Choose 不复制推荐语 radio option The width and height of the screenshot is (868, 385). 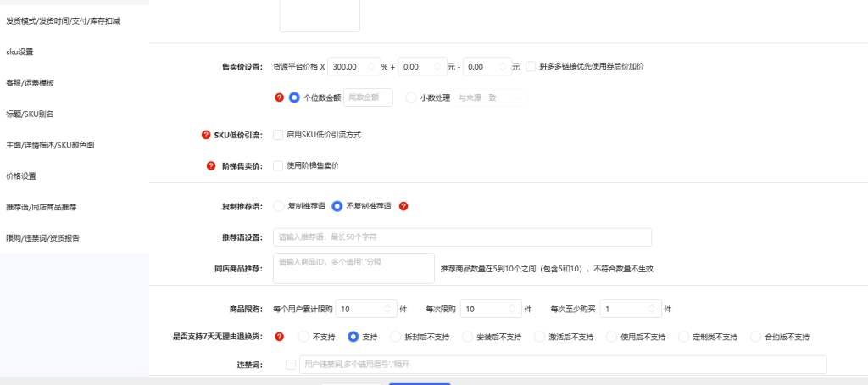coord(337,206)
